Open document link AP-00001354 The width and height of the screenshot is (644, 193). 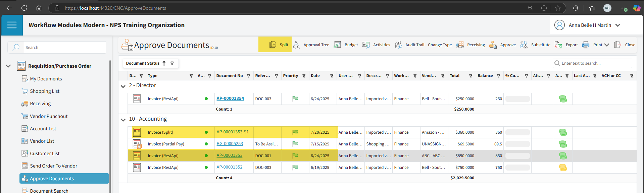click(230, 99)
